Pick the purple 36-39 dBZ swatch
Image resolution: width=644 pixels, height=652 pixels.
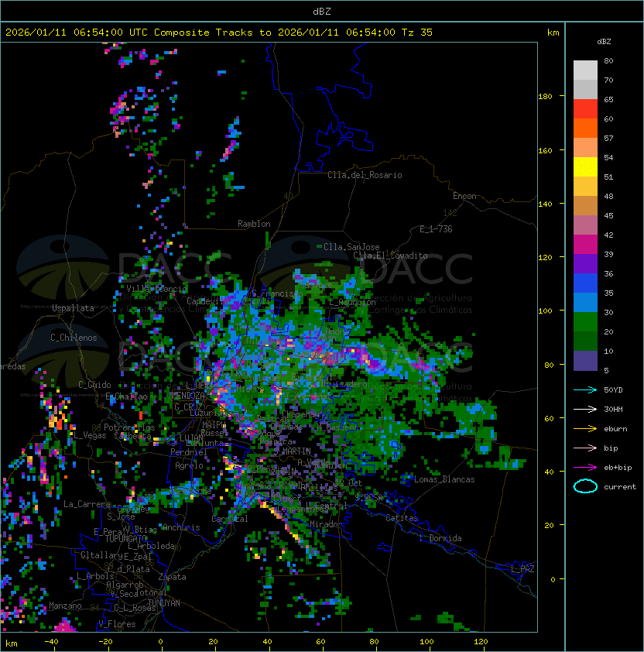click(x=585, y=263)
